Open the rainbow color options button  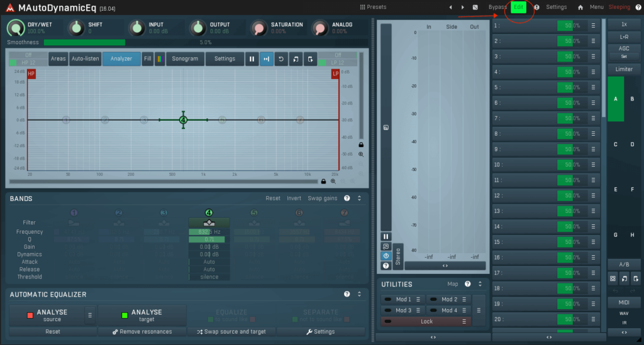[x=160, y=59]
